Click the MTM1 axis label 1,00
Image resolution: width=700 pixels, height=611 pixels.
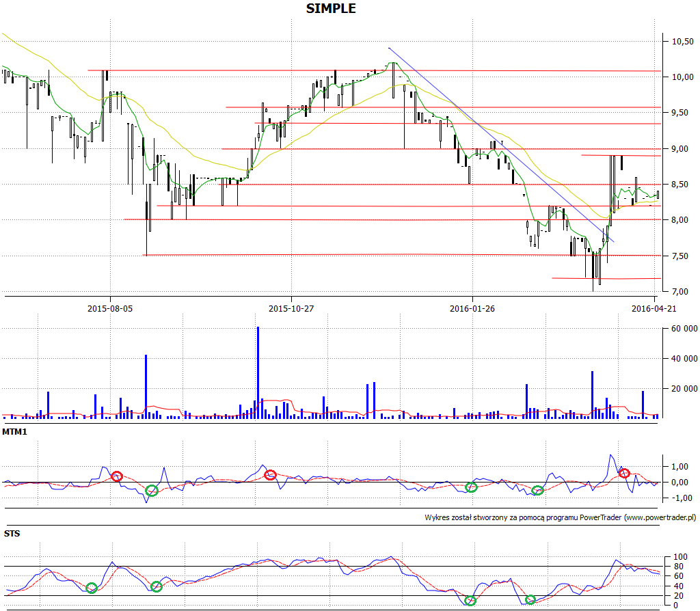pos(679,466)
